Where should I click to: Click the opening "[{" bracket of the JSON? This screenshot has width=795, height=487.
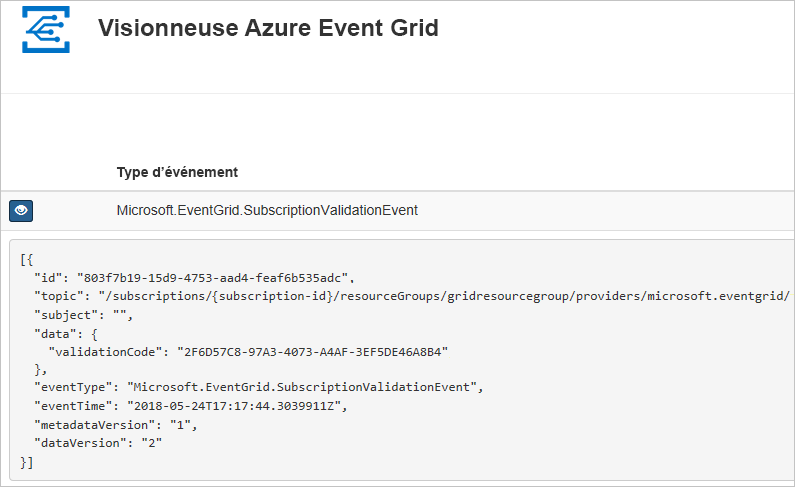point(26,259)
